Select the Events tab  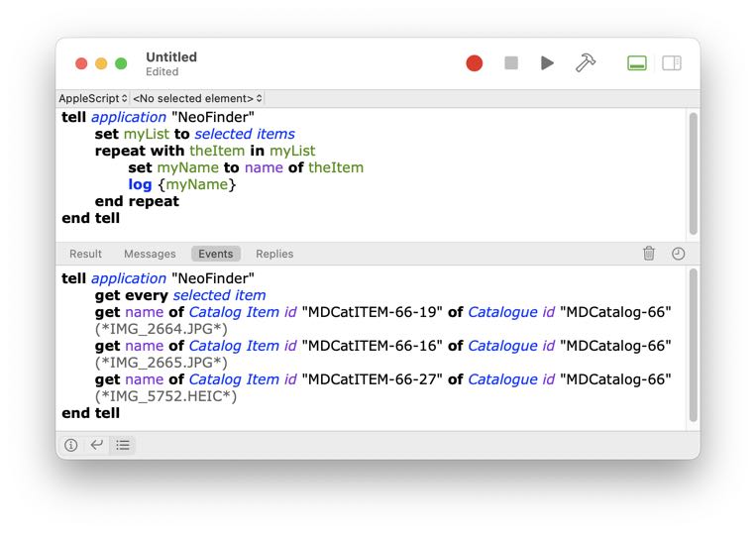click(x=216, y=254)
